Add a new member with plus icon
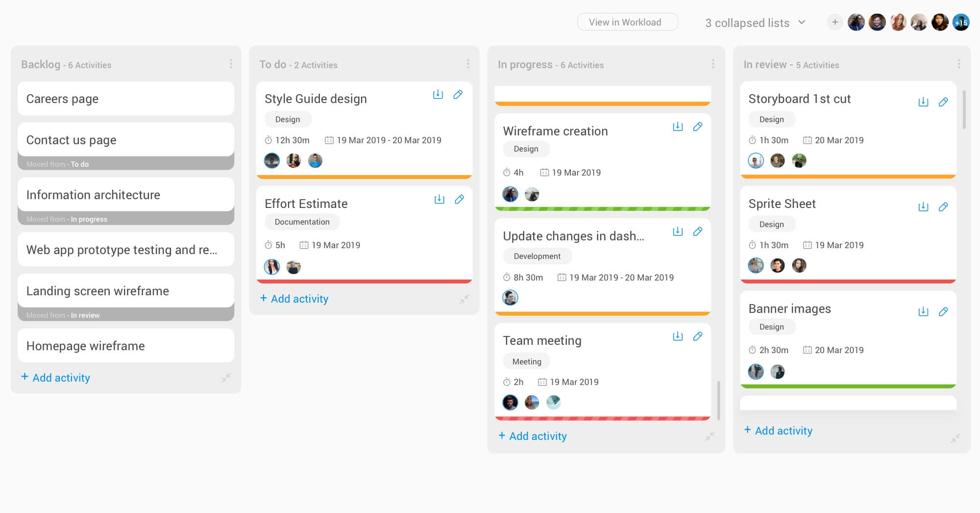Viewport: 980px width, 513px height. 835,22
